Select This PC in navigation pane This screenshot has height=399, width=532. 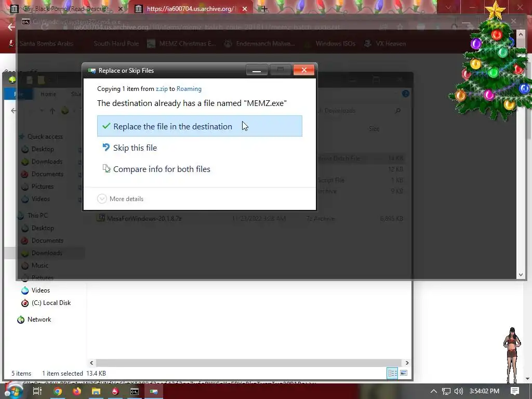click(33, 216)
